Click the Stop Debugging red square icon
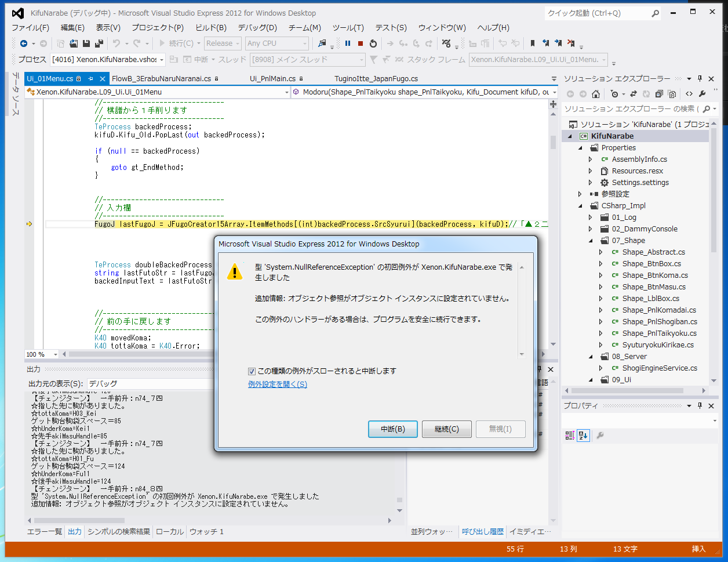This screenshot has width=728, height=562. click(361, 43)
